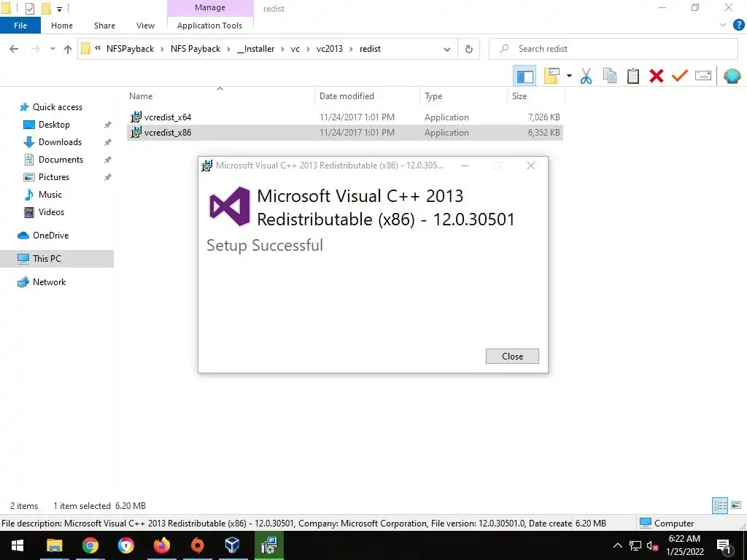
Task: Open the Application Tools tab
Action: click(x=209, y=26)
